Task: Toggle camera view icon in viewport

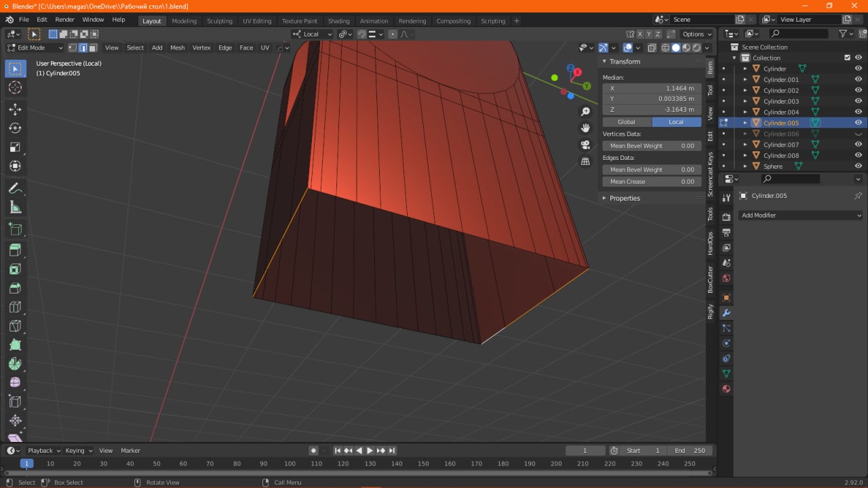Action: click(585, 145)
